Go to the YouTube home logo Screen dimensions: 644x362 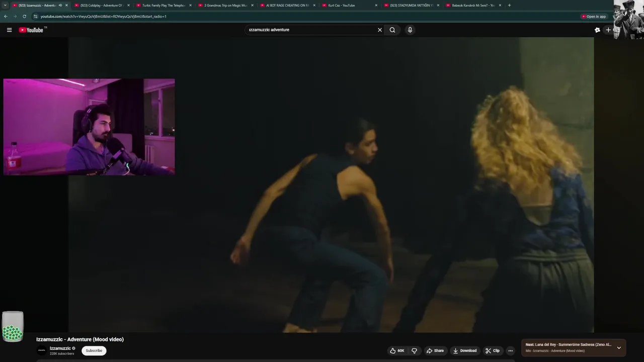(31, 30)
